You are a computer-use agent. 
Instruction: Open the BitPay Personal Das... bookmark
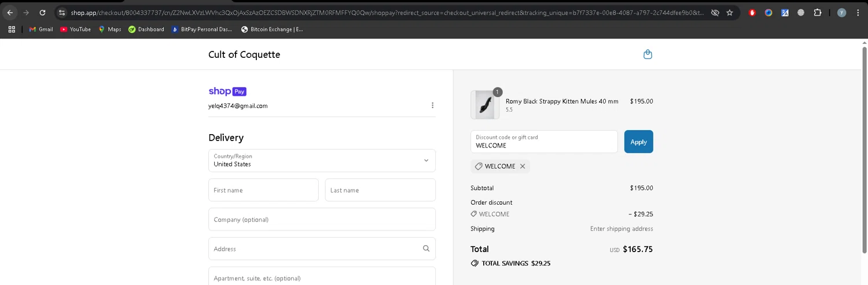coord(202,29)
